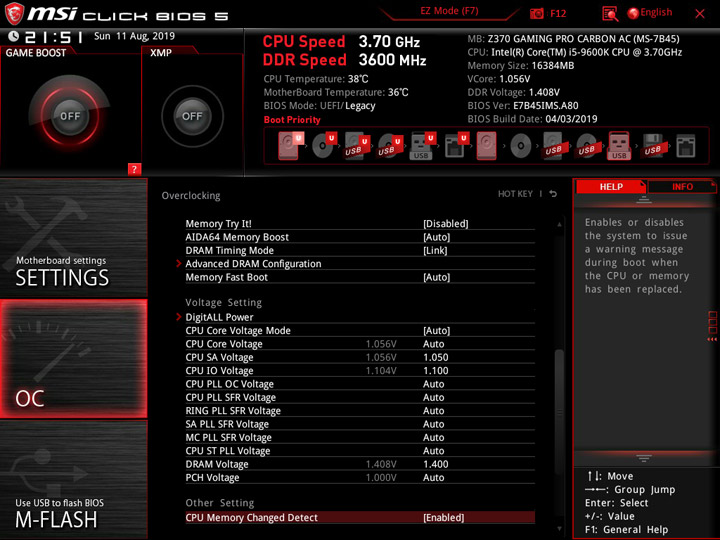Select the UEFI USB hard disk boot icon
This screenshot has height=540, width=720.
357,146
